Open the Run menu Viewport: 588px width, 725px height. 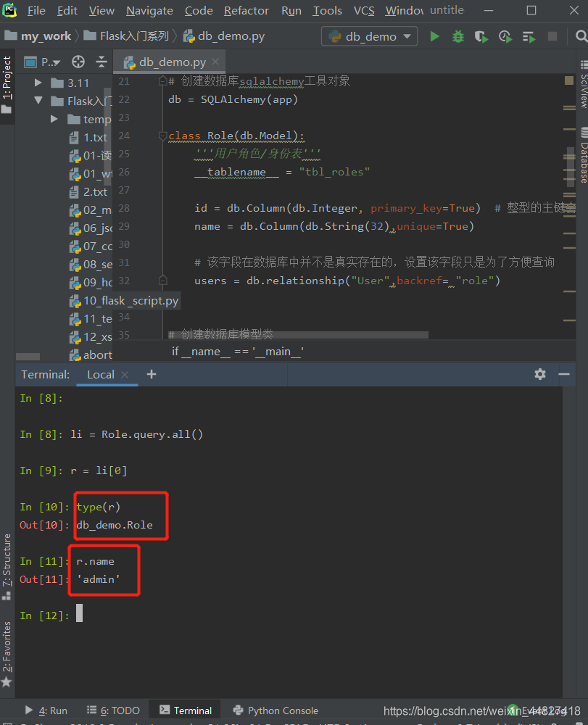291,10
